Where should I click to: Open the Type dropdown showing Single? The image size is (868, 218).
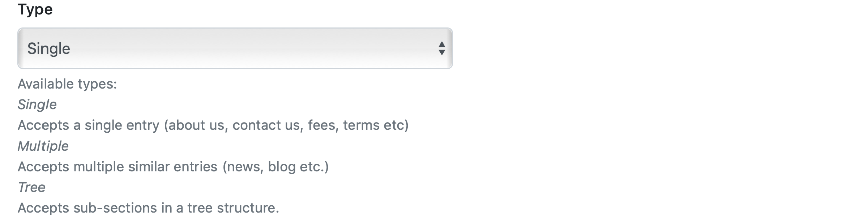click(235, 48)
